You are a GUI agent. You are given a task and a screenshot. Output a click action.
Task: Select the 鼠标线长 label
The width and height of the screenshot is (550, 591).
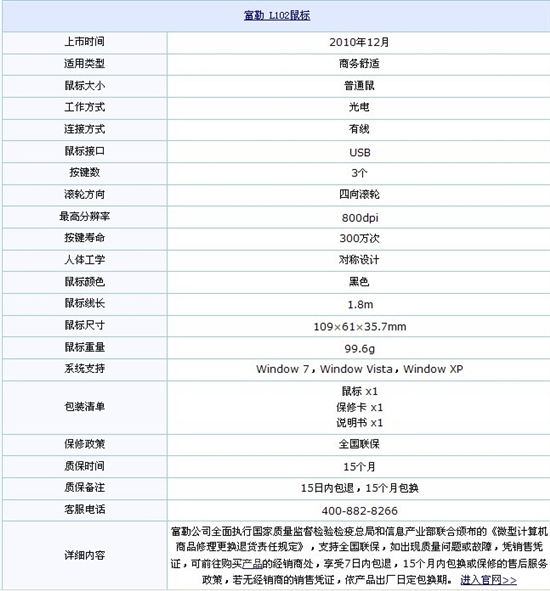click(84, 303)
